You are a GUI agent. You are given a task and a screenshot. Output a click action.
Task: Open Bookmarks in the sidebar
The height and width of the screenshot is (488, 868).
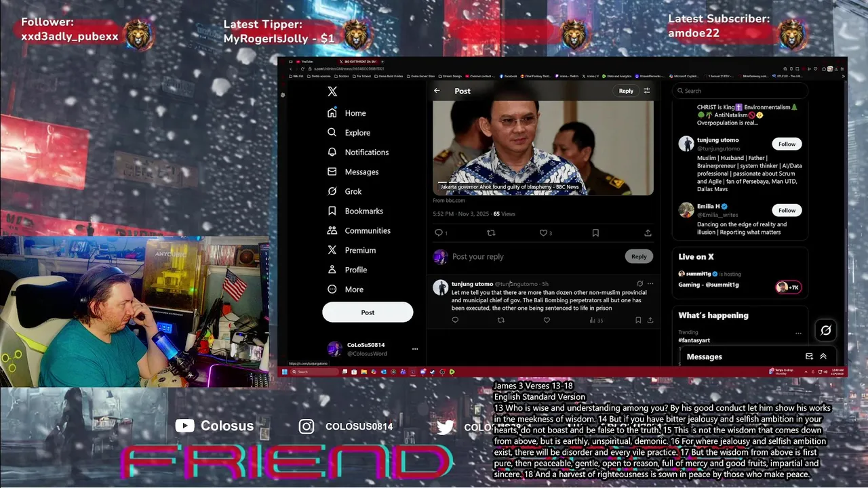[x=355, y=211]
